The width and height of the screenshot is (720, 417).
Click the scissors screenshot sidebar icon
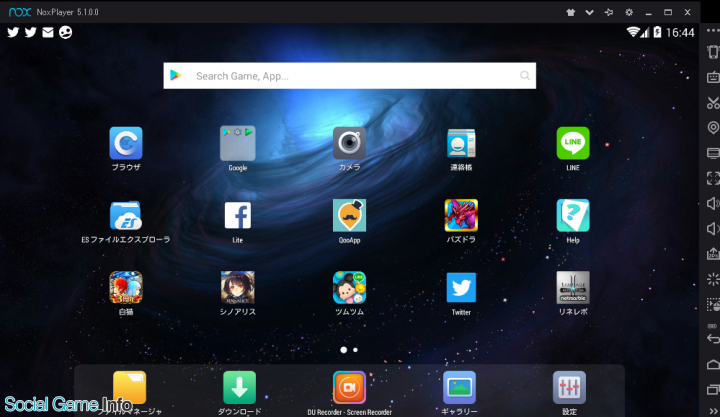click(713, 102)
